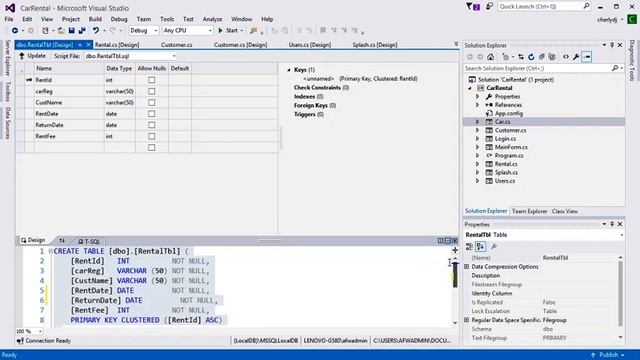Toggle Allow Nulls for RentDate row
This screenshot has width=640, height=360.
151,113
